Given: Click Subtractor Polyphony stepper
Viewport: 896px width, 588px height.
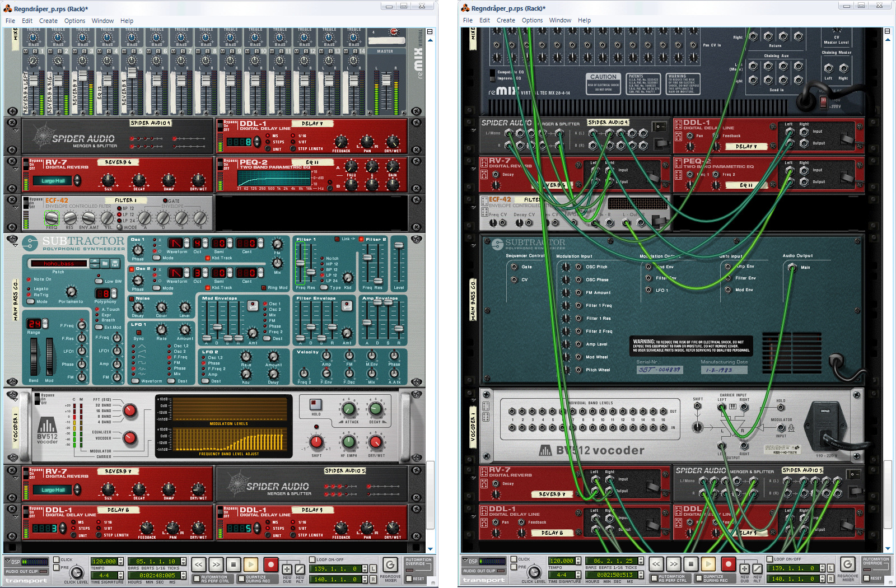Looking at the screenshot, I should tap(114, 293).
